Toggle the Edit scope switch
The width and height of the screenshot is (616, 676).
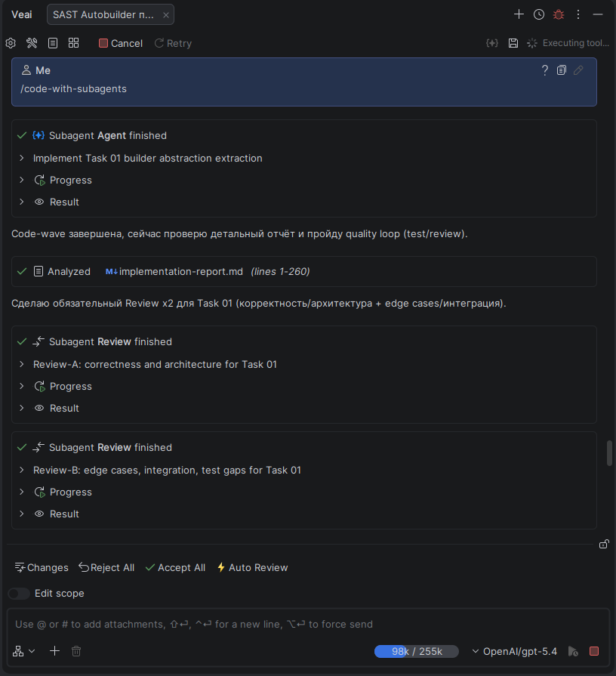point(19,594)
